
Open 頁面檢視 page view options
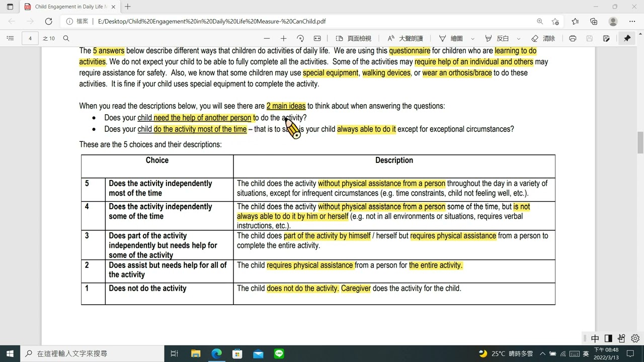(x=353, y=38)
